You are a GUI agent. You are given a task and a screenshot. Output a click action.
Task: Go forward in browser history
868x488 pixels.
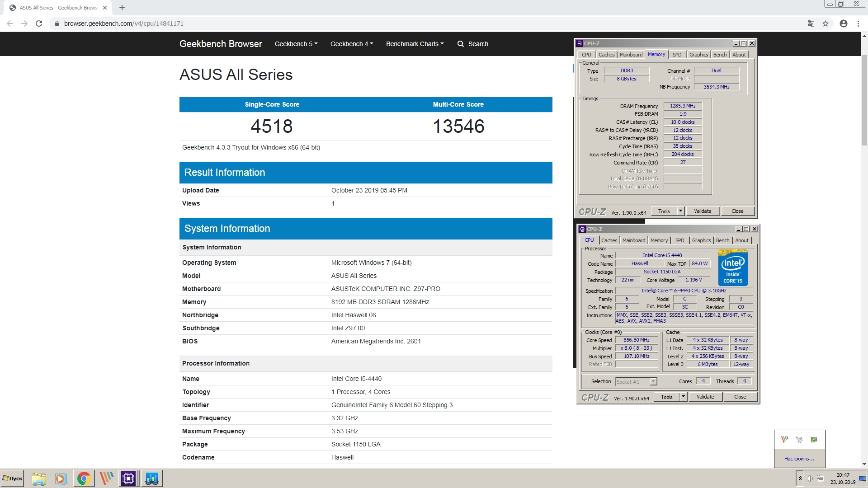pyautogui.click(x=24, y=23)
